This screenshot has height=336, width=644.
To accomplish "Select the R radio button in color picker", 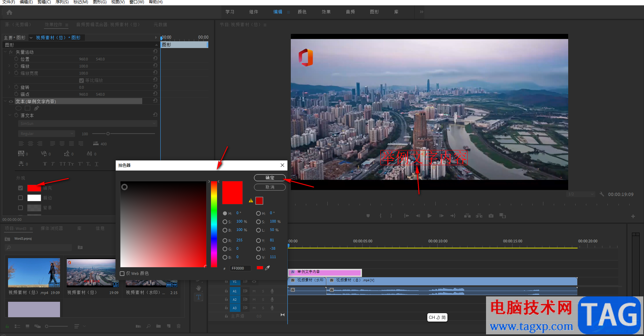I will 225,240.
